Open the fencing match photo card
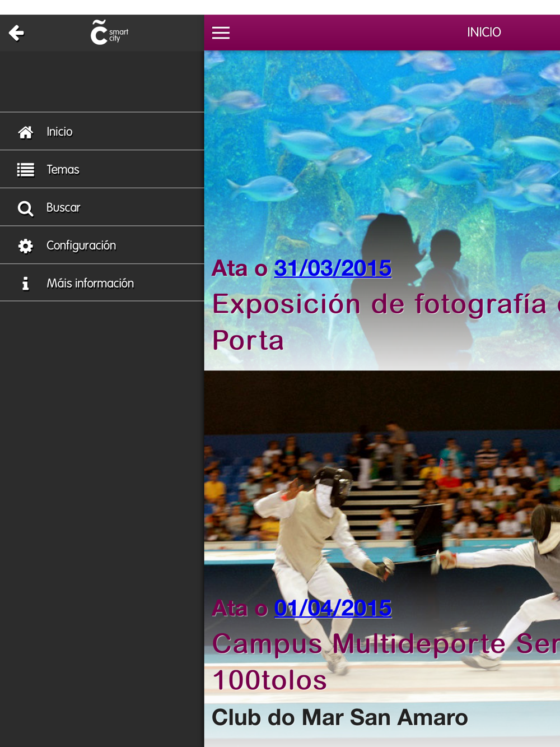 pos(382,559)
